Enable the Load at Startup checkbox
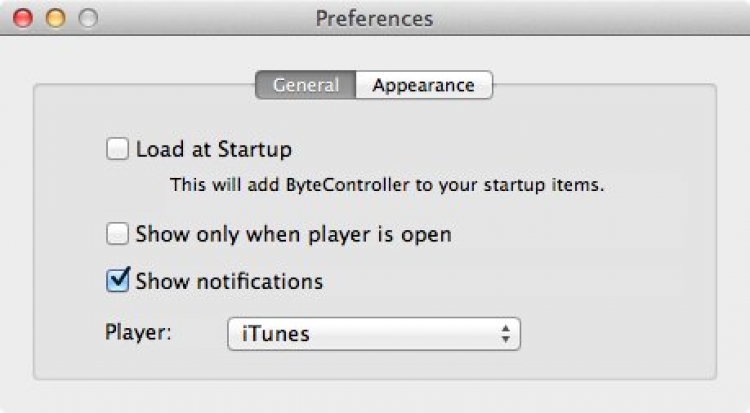This screenshot has width=750, height=413. click(x=118, y=150)
